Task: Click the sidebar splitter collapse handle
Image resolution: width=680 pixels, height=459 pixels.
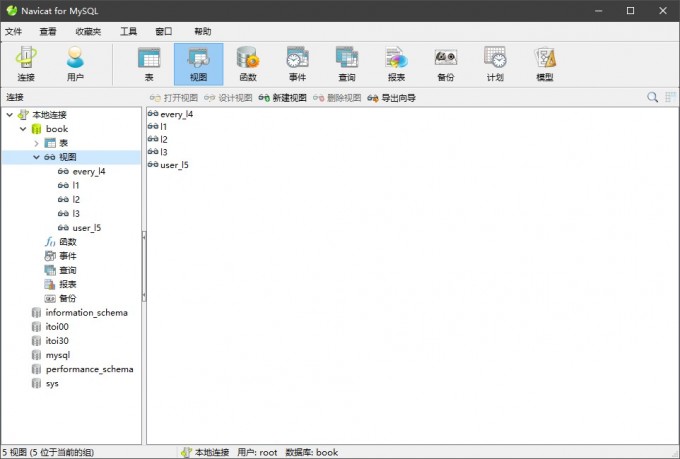Action: pyautogui.click(x=144, y=266)
